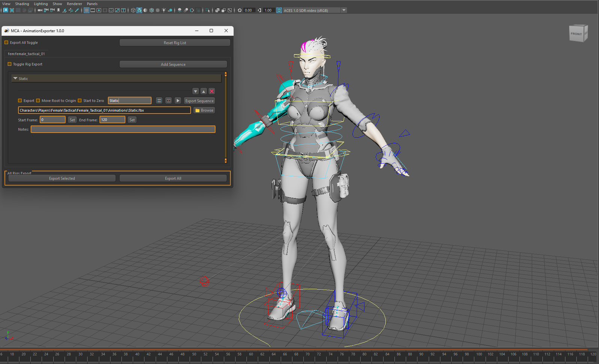
Task: Toggle the Motion Blur icon
Action: [186, 10]
